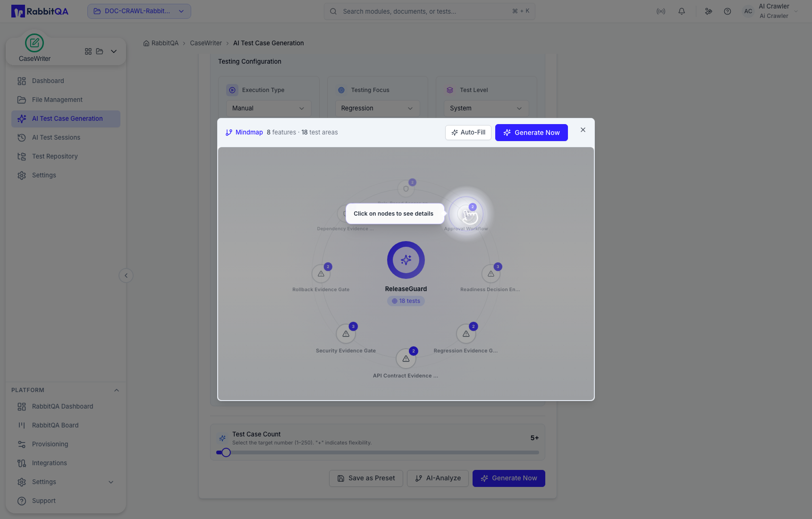The height and width of the screenshot is (519, 812).
Task: Follow the RabbitQA home breadcrumb link
Action: point(161,43)
